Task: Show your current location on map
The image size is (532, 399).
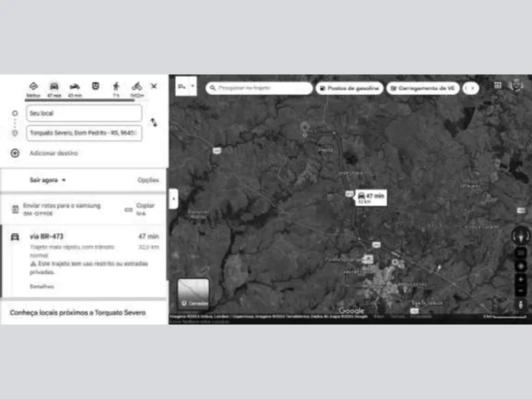Action: 521,266
